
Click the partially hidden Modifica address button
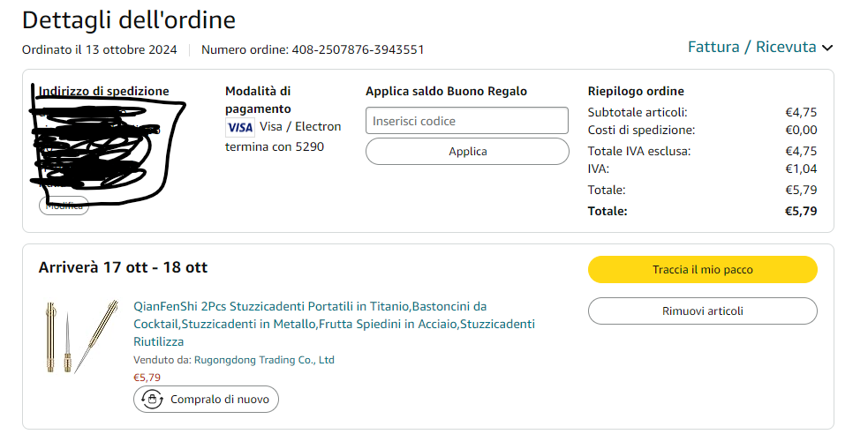tap(64, 206)
